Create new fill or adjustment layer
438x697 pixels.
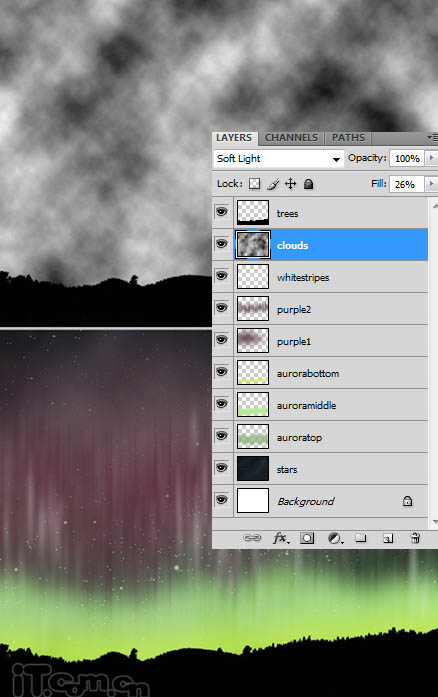pos(335,538)
